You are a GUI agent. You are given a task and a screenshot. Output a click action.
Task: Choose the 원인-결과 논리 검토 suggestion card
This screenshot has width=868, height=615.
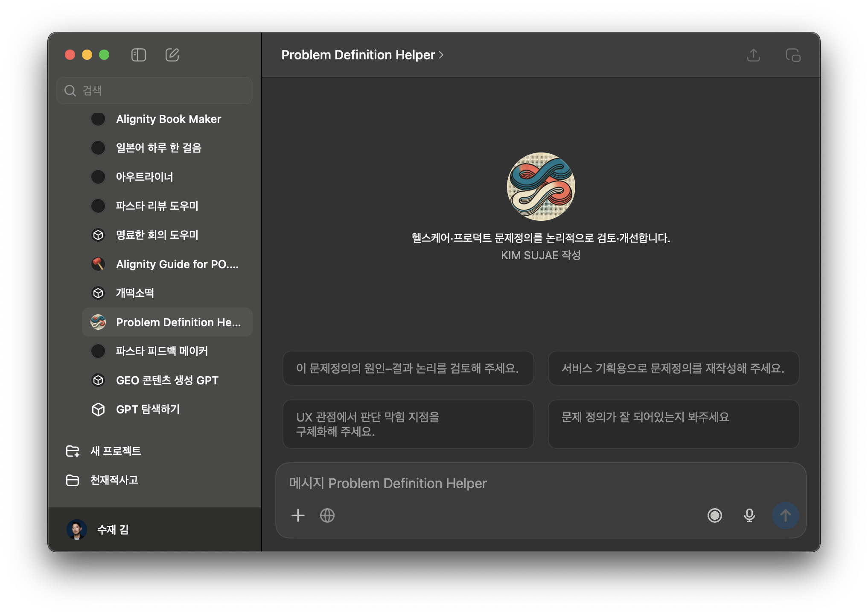(x=408, y=369)
